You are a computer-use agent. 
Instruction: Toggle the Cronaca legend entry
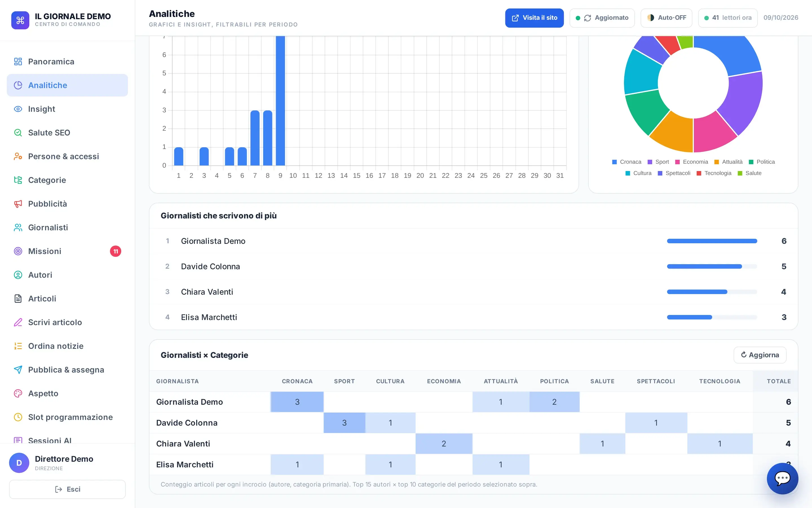(x=626, y=162)
